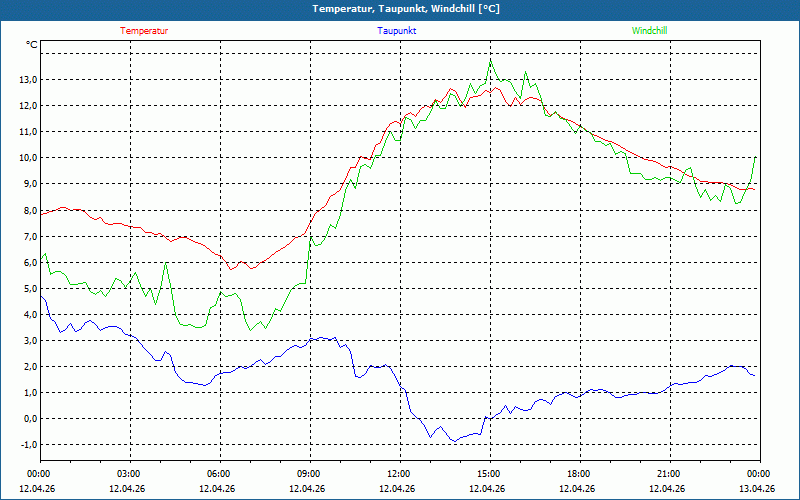Screen dimensions: 800x500
Task: Click the 15:00 time axis label
Action: (487, 474)
